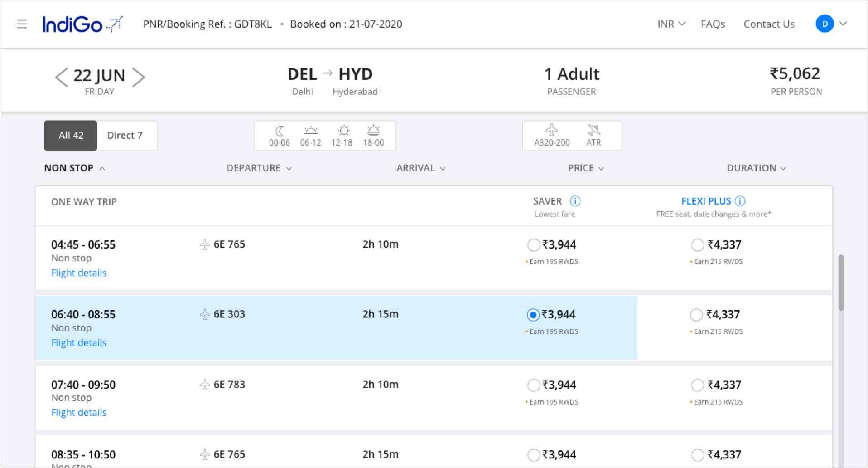This screenshot has width=868, height=468.
Task: Expand the user profile menu arrow
Action: pos(843,24)
